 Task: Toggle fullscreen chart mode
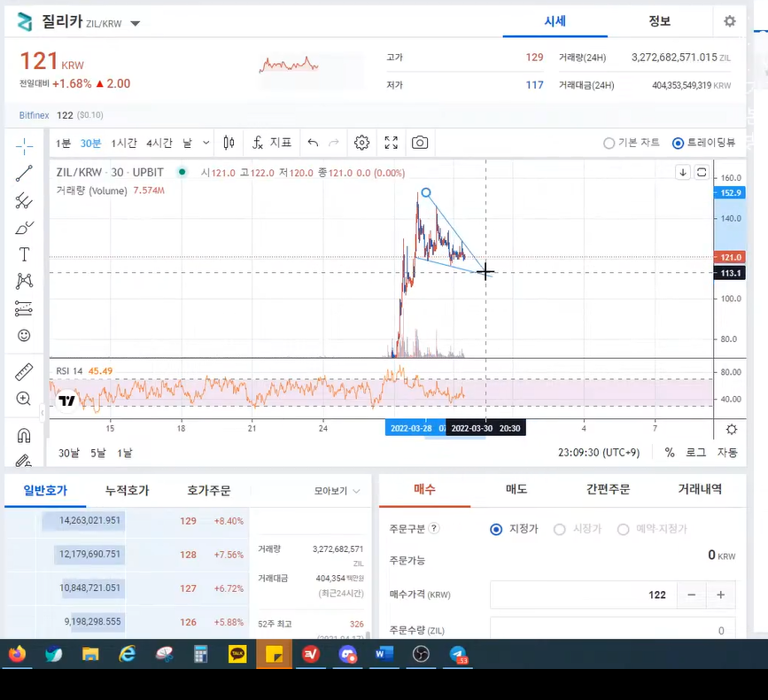[391, 143]
